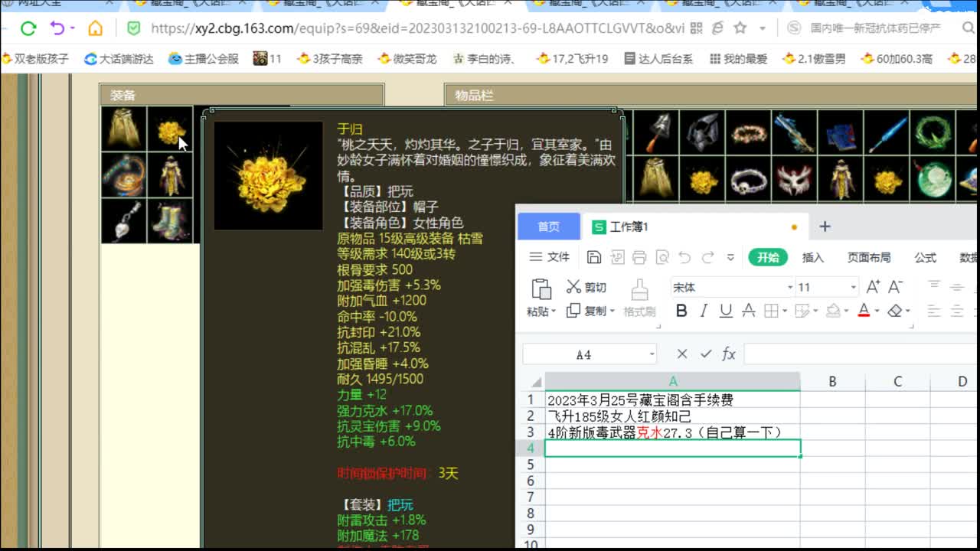Click the undo arrow in WPS toolbar
The height and width of the screenshot is (551, 980).
click(684, 257)
